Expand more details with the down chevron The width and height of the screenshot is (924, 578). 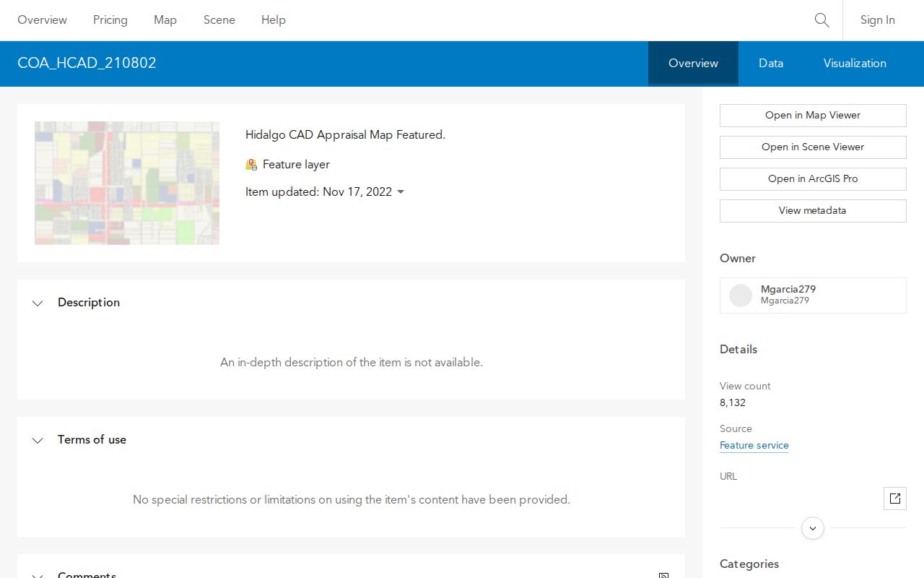[x=813, y=528]
